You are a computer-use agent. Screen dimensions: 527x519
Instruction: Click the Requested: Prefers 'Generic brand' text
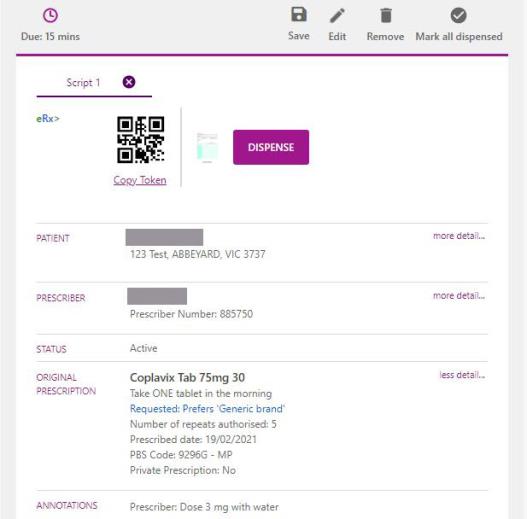(207, 409)
